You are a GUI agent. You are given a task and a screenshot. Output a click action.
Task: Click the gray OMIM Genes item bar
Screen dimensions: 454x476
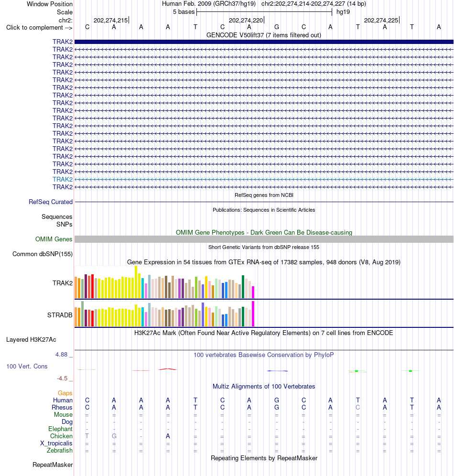(x=264, y=239)
